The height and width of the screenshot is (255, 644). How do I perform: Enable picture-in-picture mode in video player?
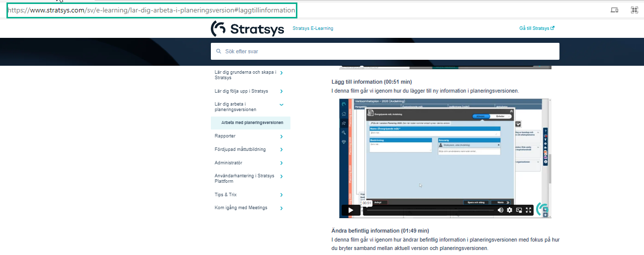(519, 210)
